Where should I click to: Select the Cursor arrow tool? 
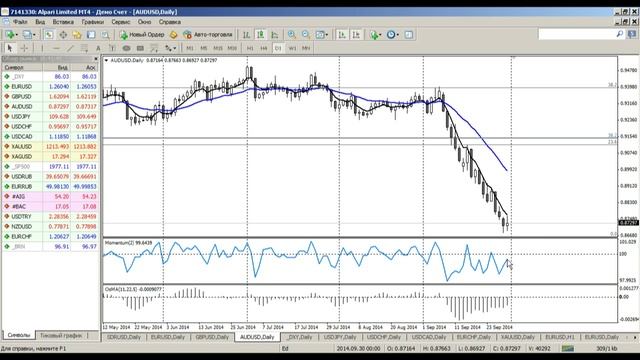[x=10, y=48]
